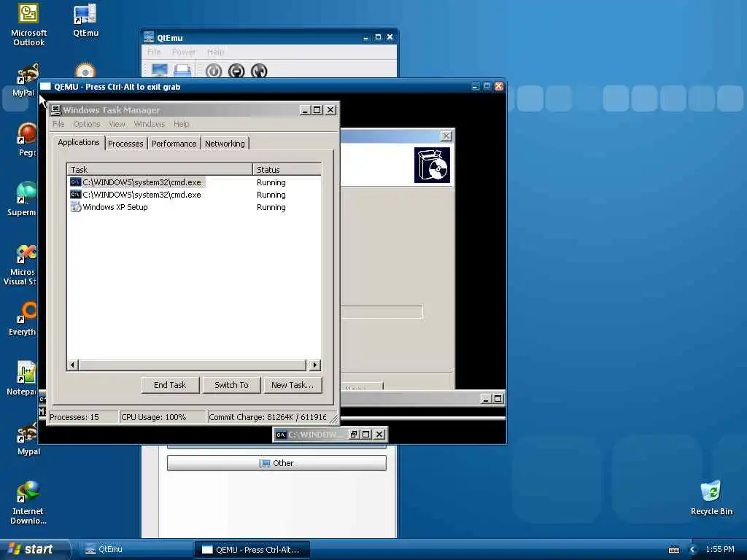This screenshot has height=560, width=747.
Task: Maximize the Task Manager window
Action: pos(317,110)
